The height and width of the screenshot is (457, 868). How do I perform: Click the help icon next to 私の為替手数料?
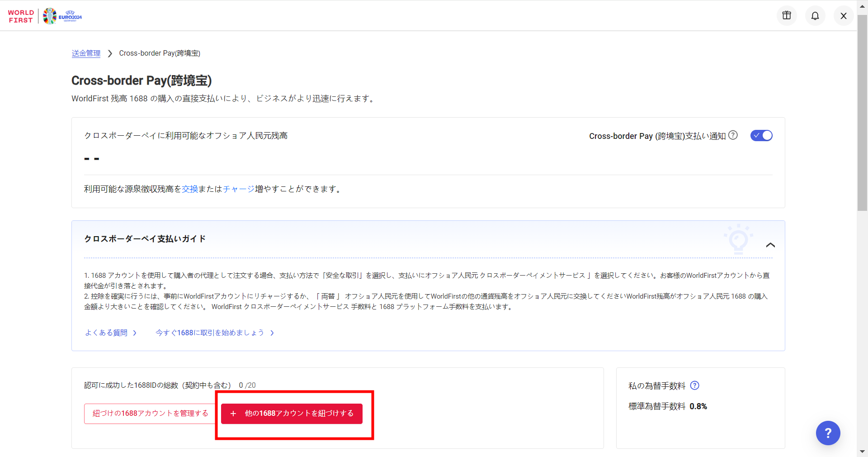695,386
